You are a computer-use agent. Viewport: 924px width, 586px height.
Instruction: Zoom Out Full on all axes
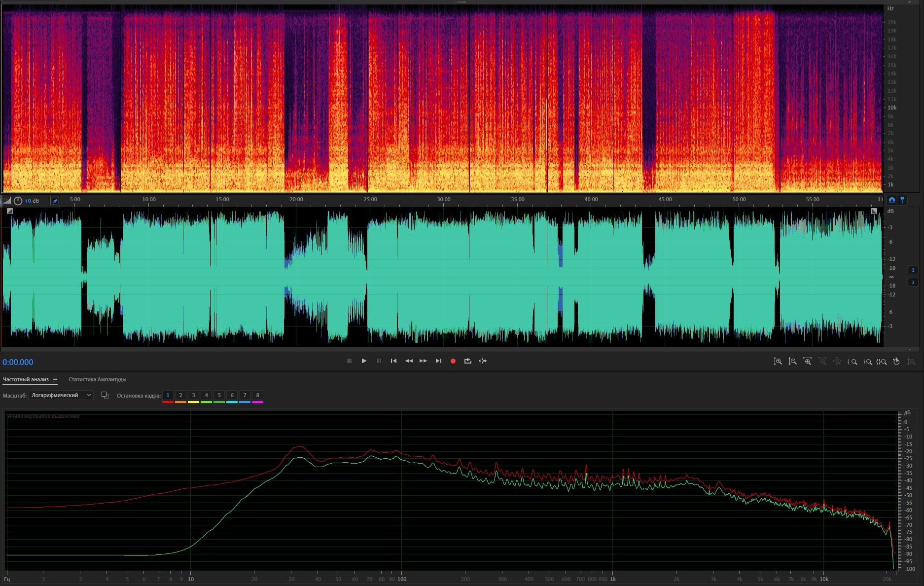pyautogui.click(x=837, y=362)
